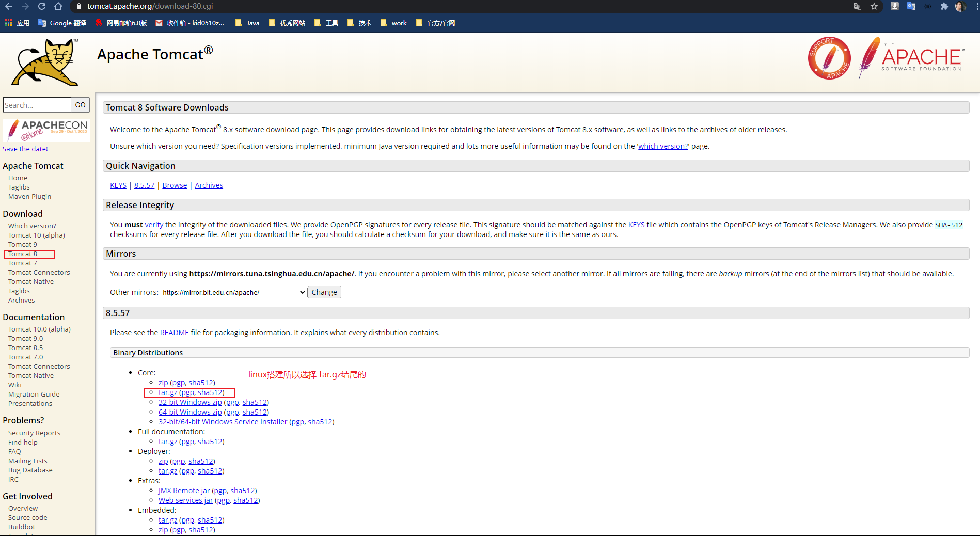Open the Archives link in Quick Navigation
The width and height of the screenshot is (980, 536).
(209, 185)
